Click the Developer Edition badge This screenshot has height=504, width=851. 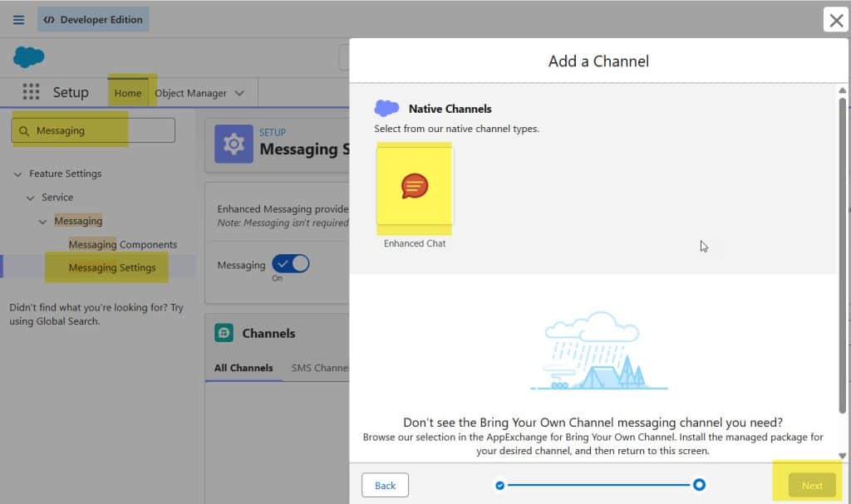coord(93,20)
